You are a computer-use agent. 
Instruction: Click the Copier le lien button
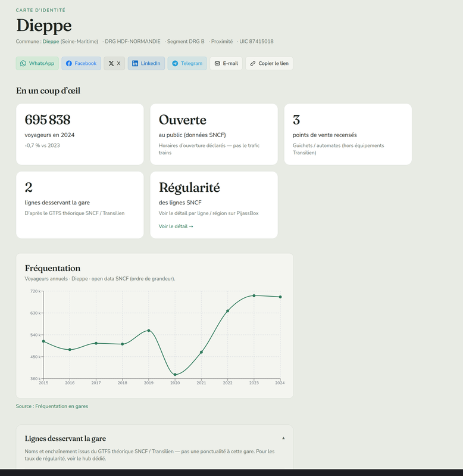269,63
